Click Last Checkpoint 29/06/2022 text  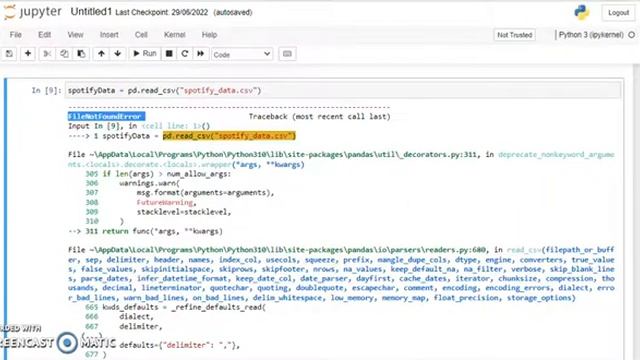[x=162, y=13]
